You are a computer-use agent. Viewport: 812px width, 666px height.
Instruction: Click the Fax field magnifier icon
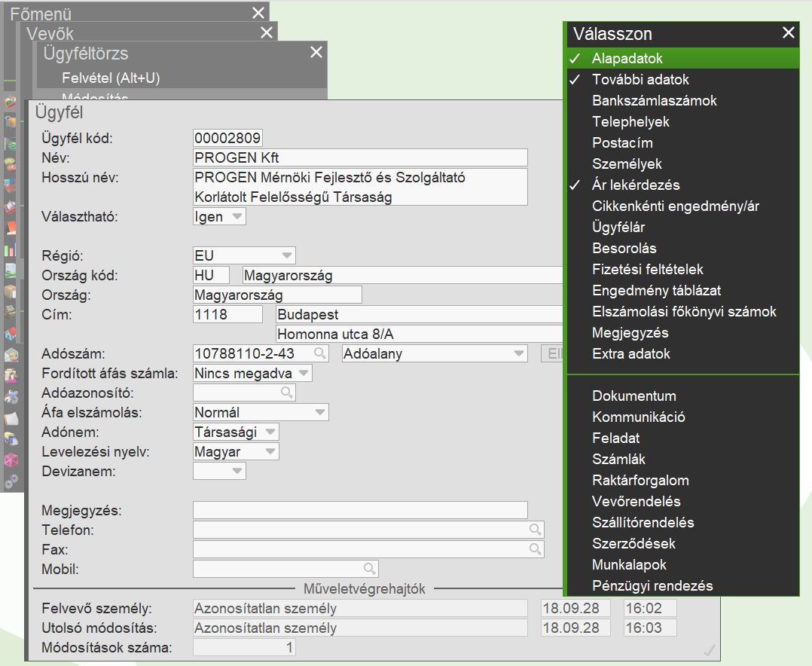(535, 548)
